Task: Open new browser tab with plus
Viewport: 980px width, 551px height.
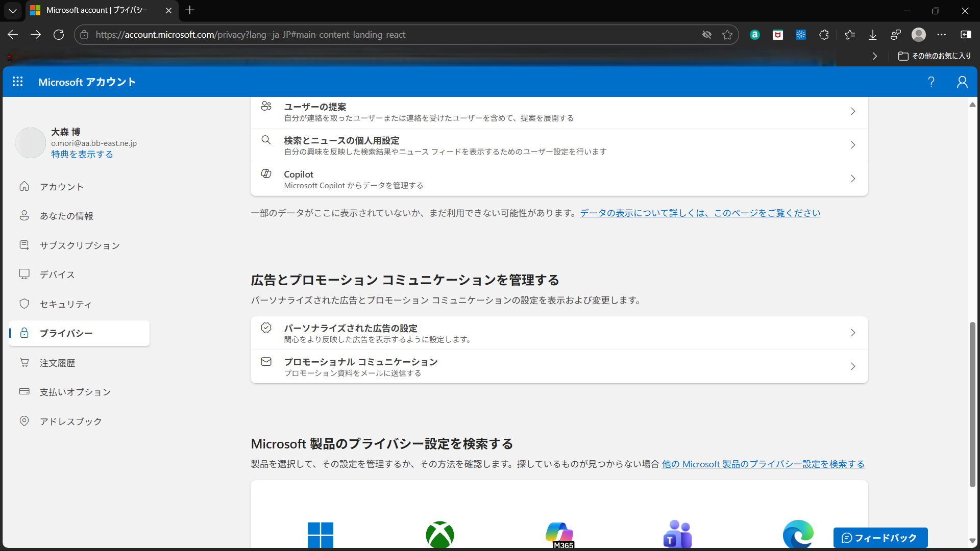Action: point(190,10)
